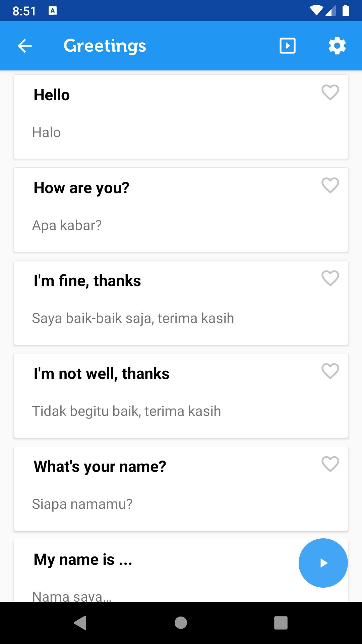Open settings gear icon

(x=337, y=46)
